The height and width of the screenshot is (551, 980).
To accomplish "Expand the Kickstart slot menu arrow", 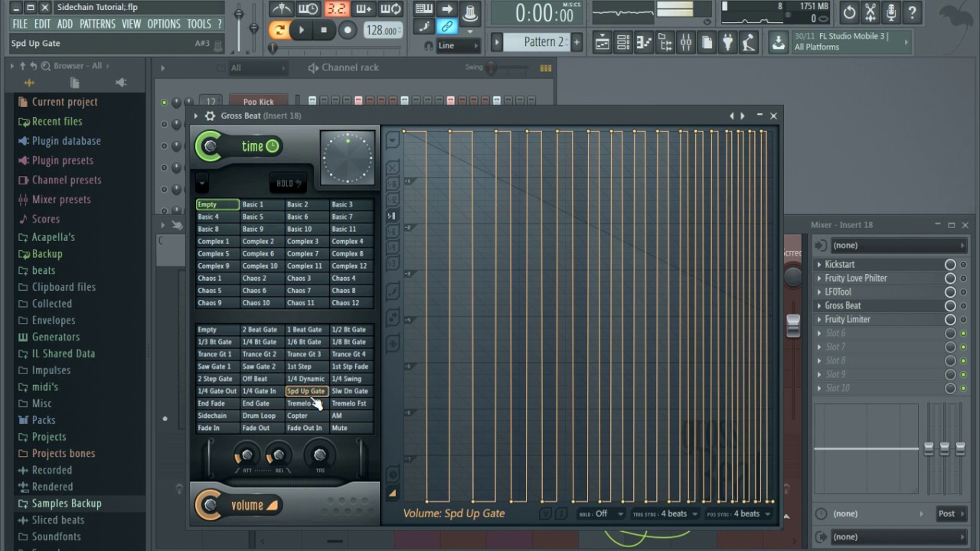I will (819, 264).
